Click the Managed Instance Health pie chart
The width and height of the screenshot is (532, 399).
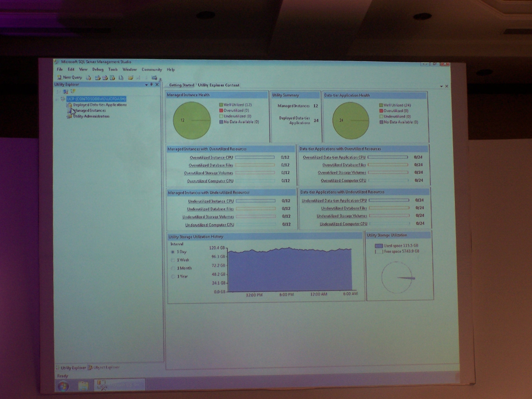(x=192, y=120)
